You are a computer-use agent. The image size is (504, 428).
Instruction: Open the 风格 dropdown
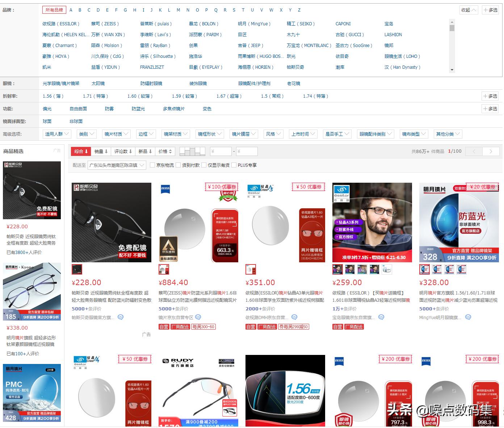tap(274, 134)
